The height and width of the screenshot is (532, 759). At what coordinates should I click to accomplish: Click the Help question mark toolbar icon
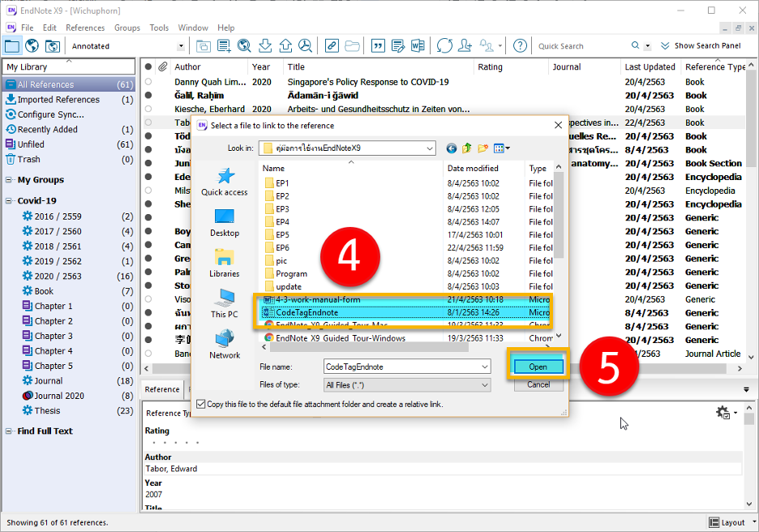(x=520, y=46)
